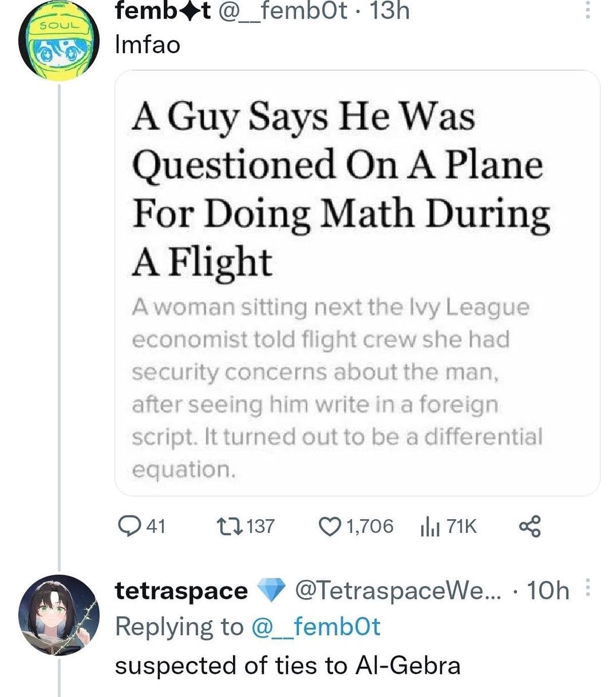Open tetraspace's profile avatar
Viewport: 616px width, 697px height.
[59, 615]
